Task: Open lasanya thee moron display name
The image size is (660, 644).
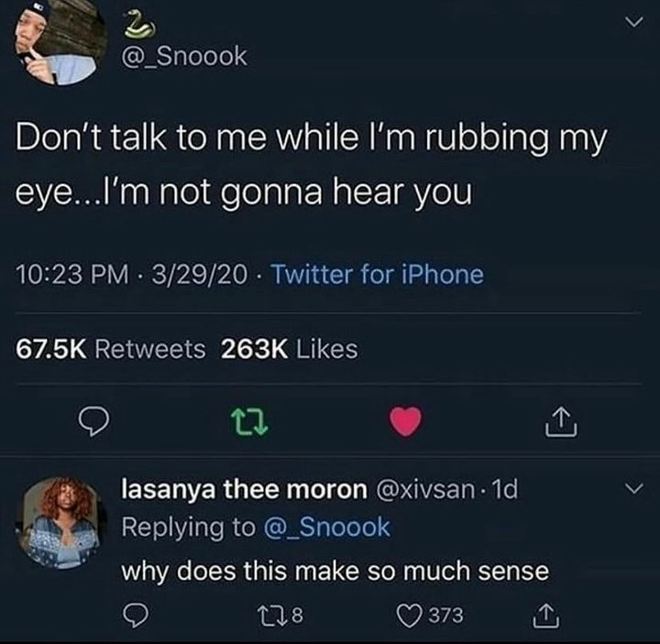Action: tap(244, 489)
